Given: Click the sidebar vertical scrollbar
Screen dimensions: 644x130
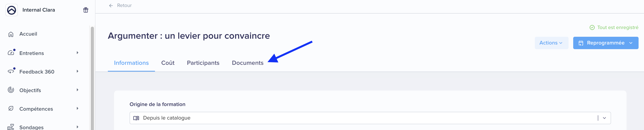Looking at the screenshot, I should click(x=92, y=78).
